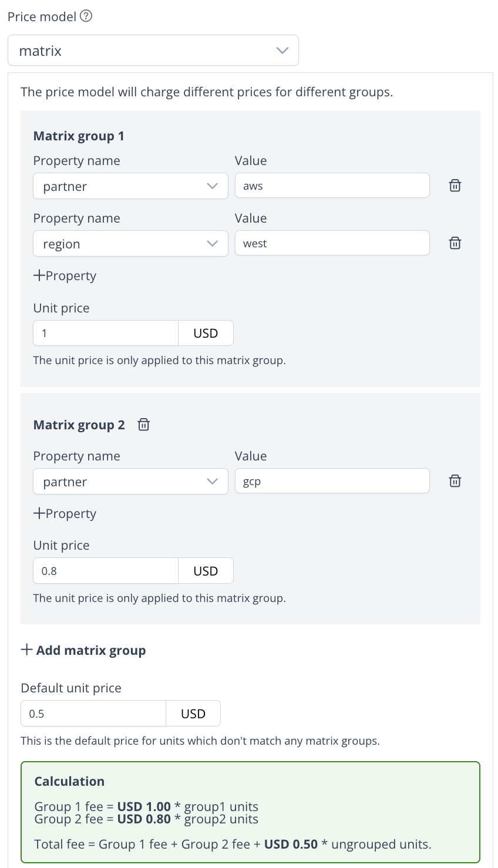This screenshot has height=868, width=498.
Task: Click Matrix group 1 unit price input
Action: [106, 333]
